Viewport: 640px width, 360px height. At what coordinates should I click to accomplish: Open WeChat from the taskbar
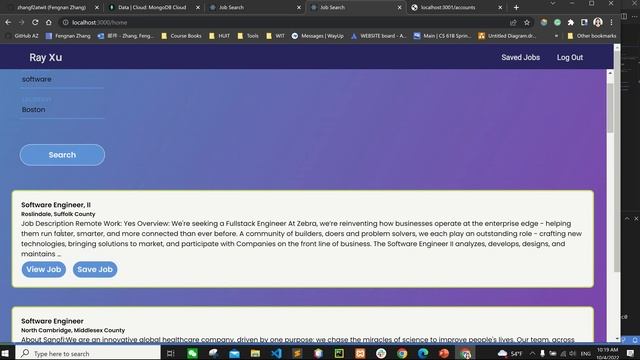192,353
